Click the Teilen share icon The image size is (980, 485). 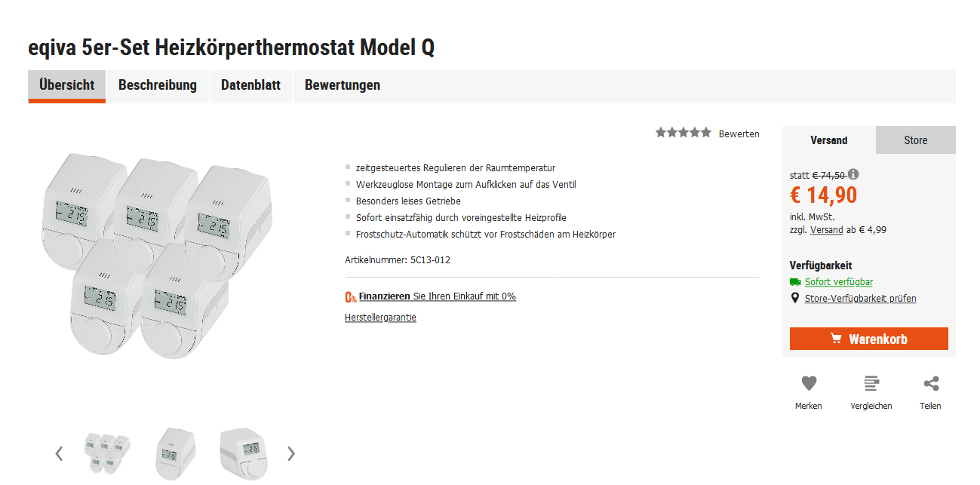pyautogui.click(x=931, y=384)
